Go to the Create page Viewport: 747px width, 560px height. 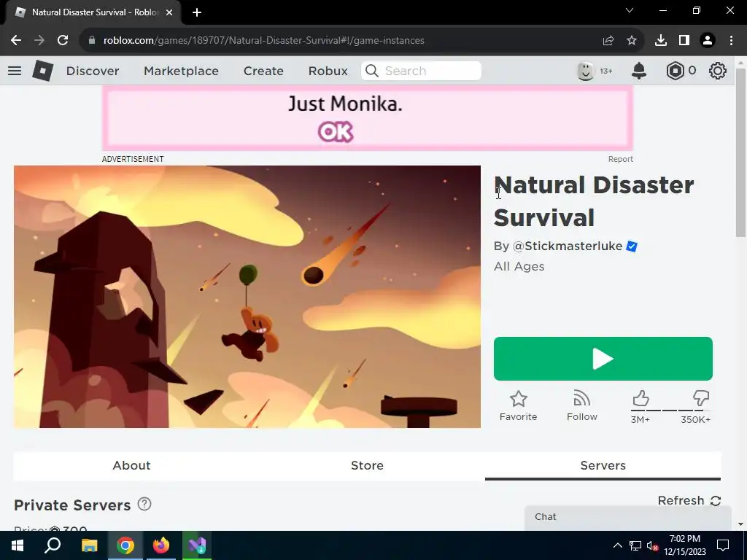tap(263, 71)
